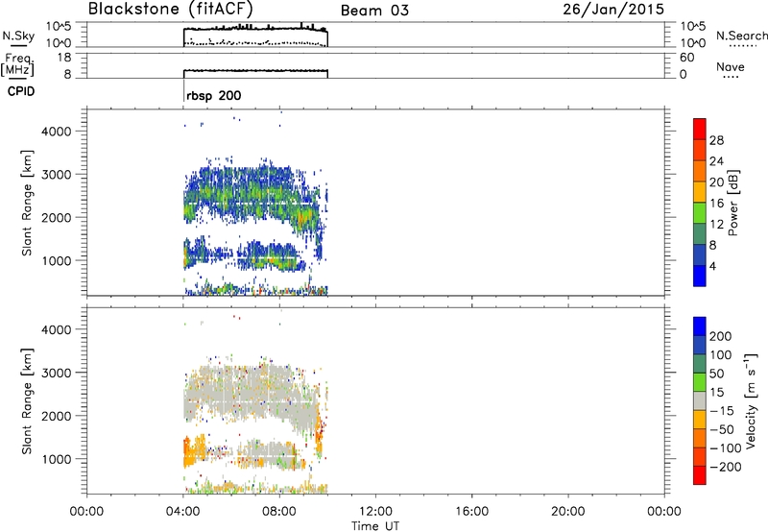Click the 'Nave' legend label
This screenshot has height=532, width=768.
[730, 66]
